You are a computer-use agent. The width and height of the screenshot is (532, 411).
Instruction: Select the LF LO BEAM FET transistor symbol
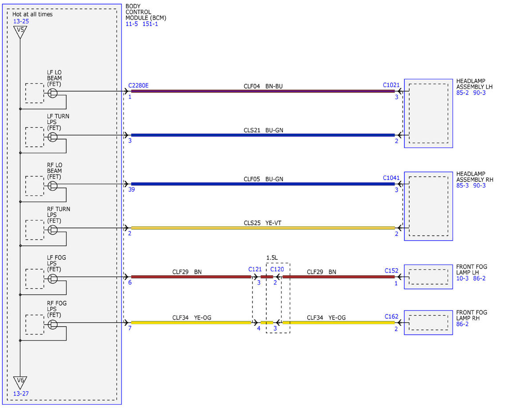53,93
